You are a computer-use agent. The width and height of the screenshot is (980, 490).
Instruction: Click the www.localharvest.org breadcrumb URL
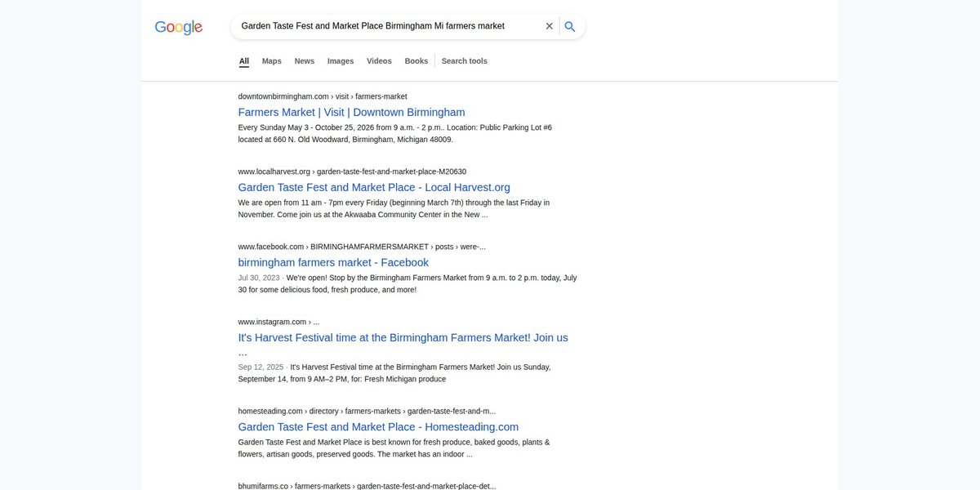pyautogui.click(x=352, y=171)
